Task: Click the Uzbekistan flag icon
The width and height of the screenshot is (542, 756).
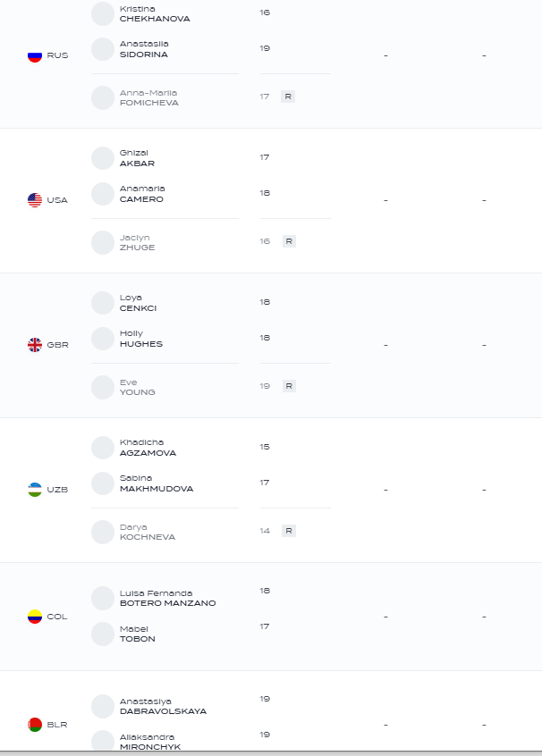Action: point(35,490)
